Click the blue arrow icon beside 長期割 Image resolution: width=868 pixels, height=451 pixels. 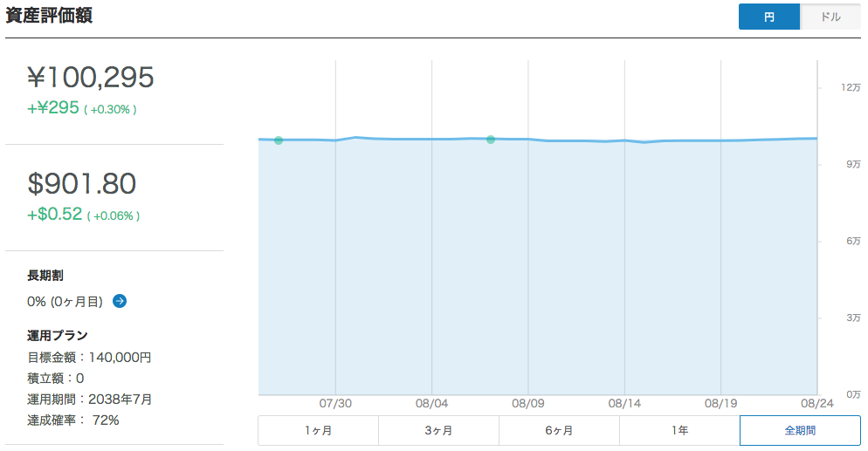click(x=120, y=301)
